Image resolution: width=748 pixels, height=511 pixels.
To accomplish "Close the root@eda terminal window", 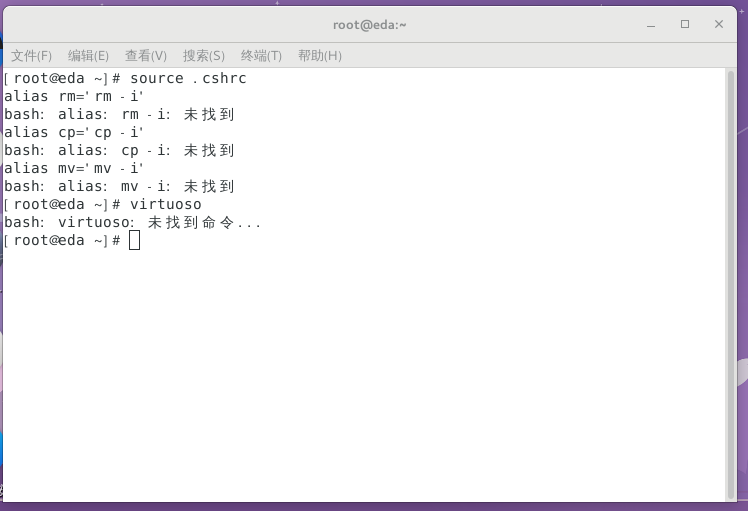I will click(719, 24).
